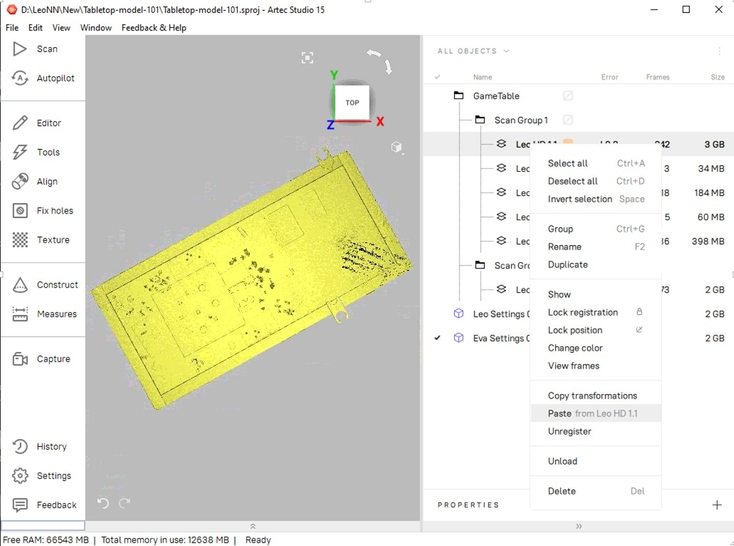Screen dimensions: 734x546
Task: Sort objects by Name column header
Action: 482,77
